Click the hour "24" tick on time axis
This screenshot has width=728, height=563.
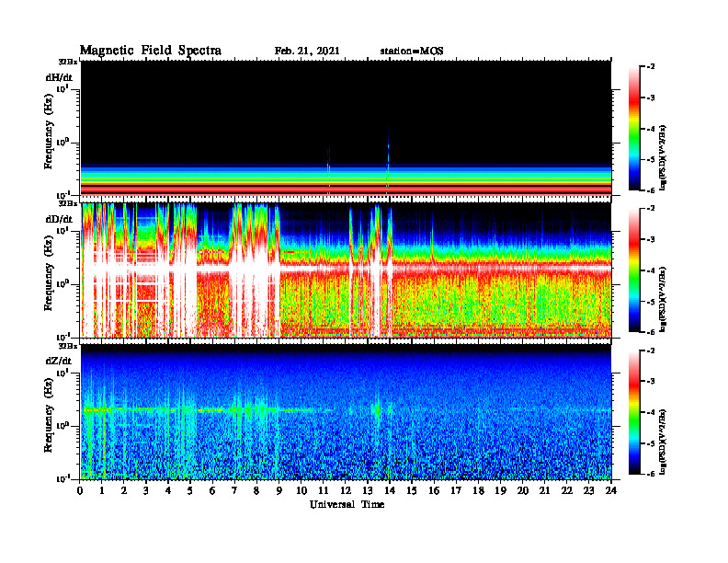pos(611,491)
